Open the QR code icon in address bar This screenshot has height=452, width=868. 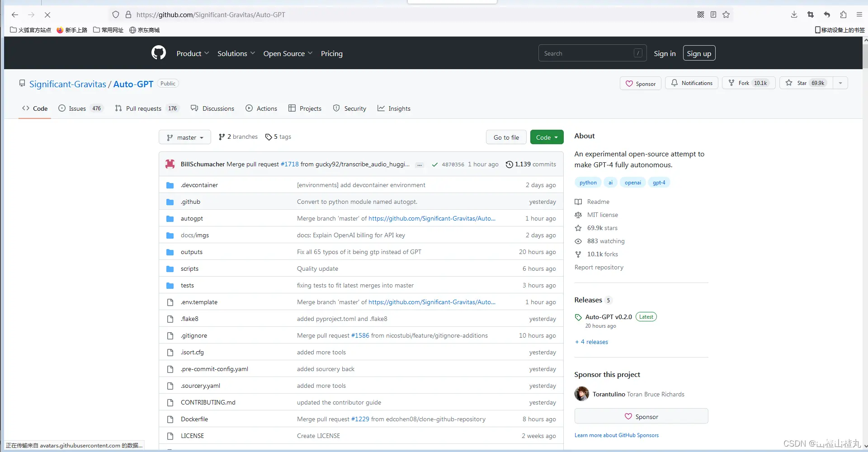coord(701,14)
